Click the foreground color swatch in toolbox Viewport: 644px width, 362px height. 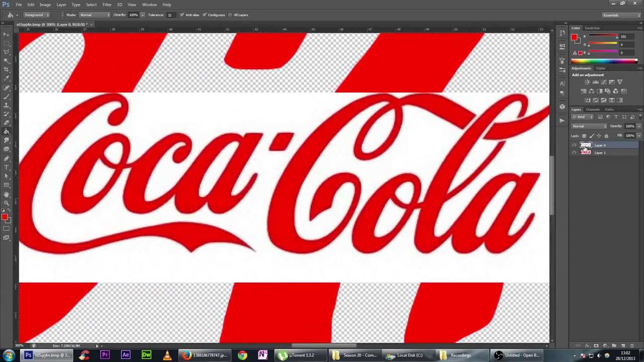pyautogui.click(x=4, y=217)
